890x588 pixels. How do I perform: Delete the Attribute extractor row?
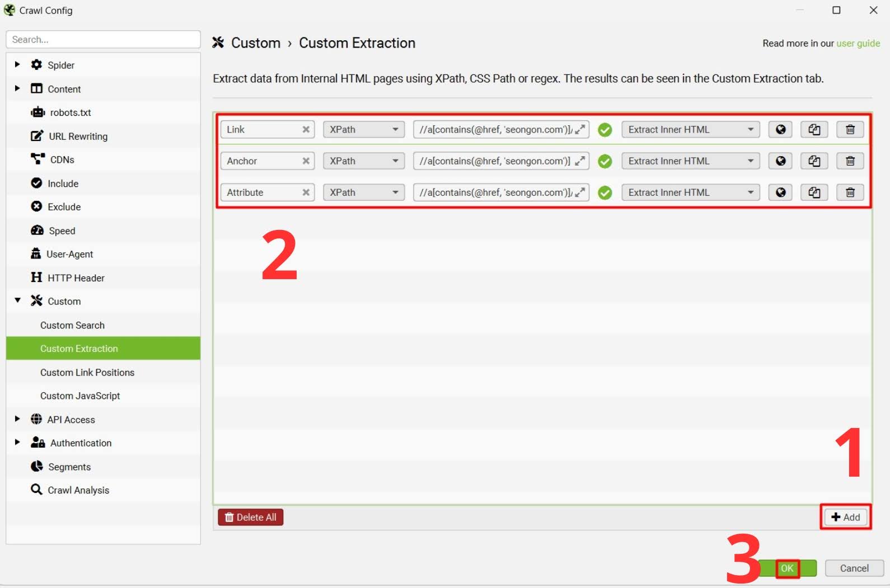click(x=850, y=192)
